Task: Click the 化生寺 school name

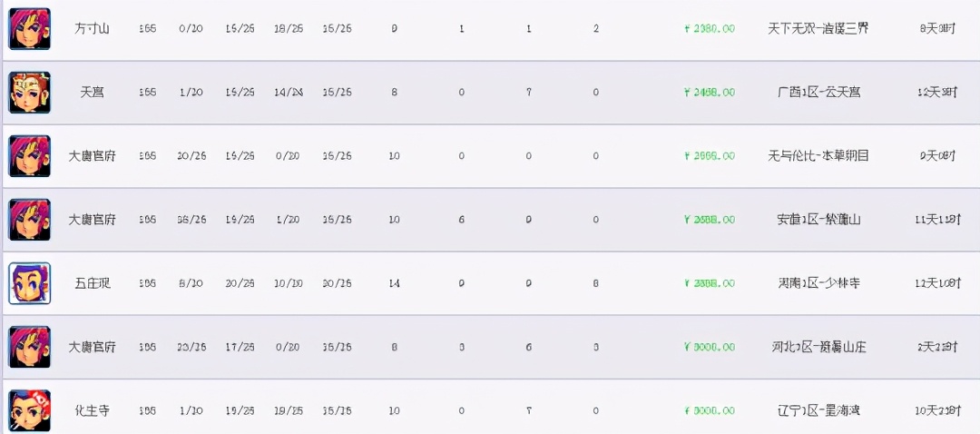Action: 92,410
